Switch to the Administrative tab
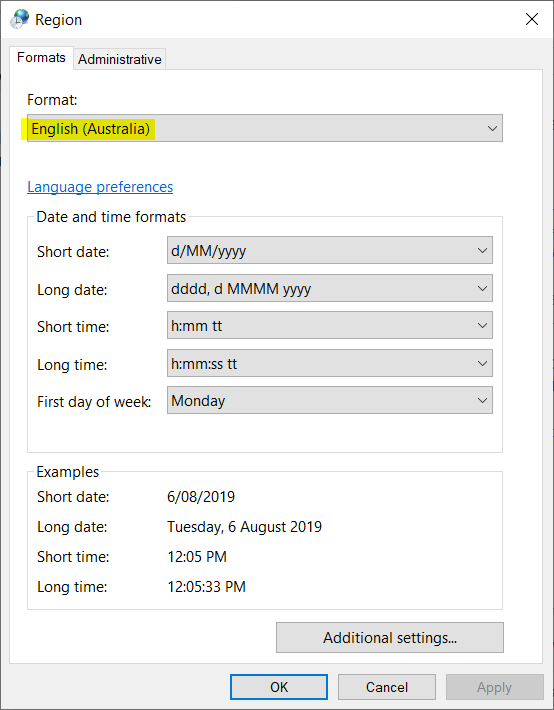 click(120, 59)
